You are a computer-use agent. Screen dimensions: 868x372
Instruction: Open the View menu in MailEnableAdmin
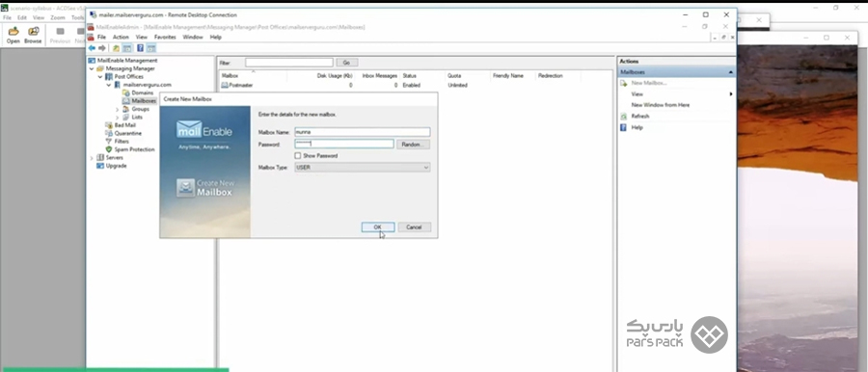142,37
